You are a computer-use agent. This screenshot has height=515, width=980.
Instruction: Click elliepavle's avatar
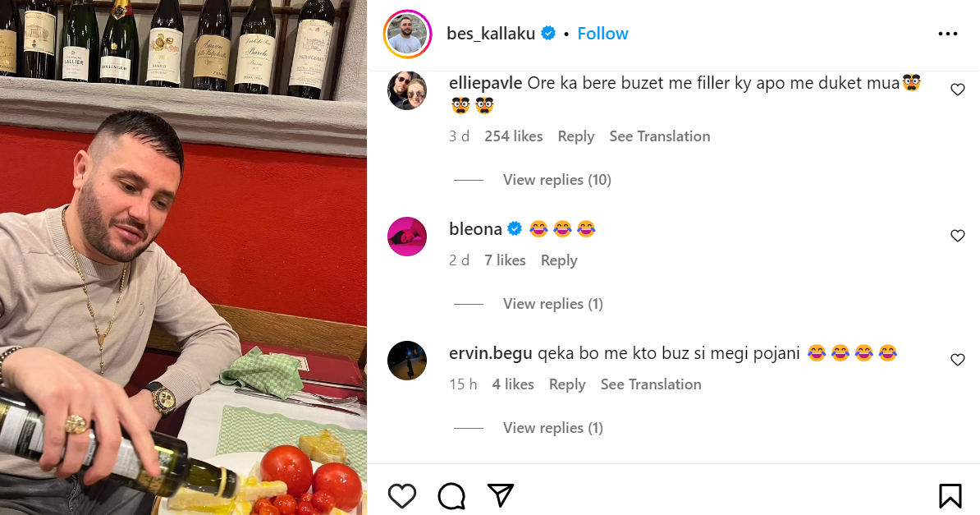pos(407,90)
